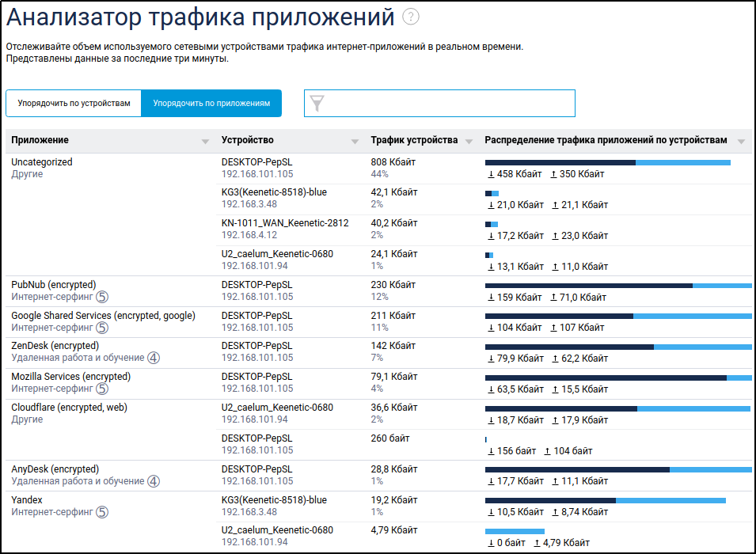Click the filter funnel icon in the search box
Viewport: 756px width, 554px height.
coord(319,103)
